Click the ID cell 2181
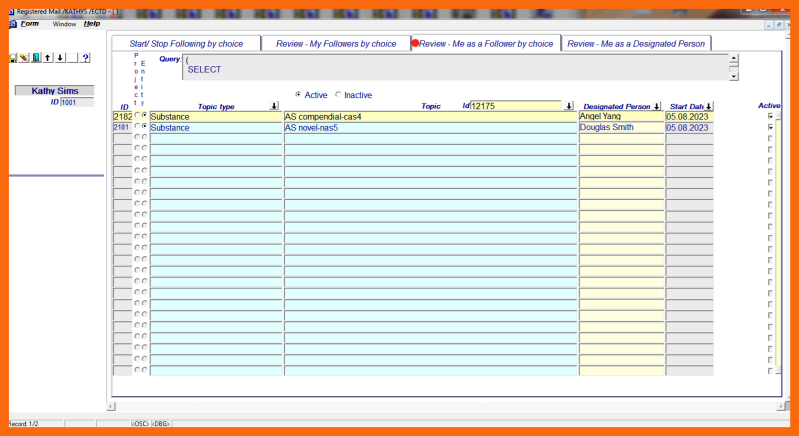Image resolution: width=799 pixels, height=436 pixels. click(122, 127)
